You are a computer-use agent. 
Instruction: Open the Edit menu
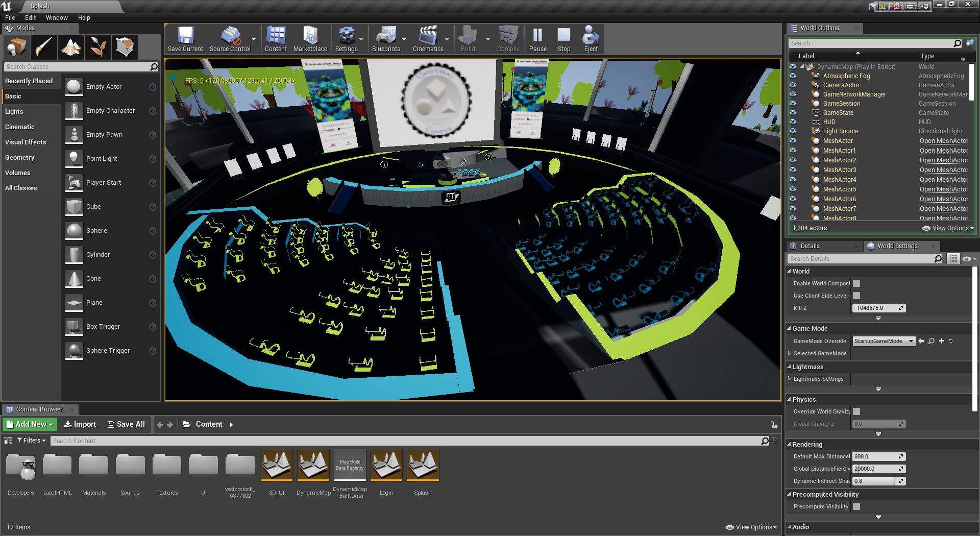(x=30, y=18)
